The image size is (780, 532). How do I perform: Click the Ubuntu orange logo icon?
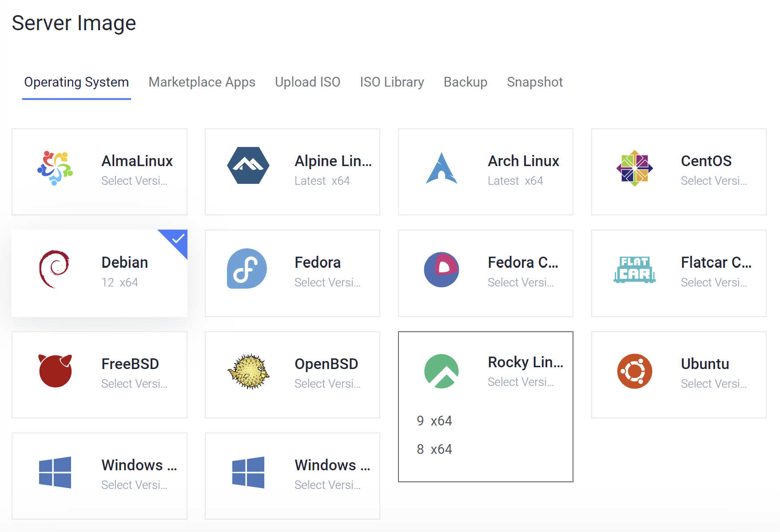[635, 371]
